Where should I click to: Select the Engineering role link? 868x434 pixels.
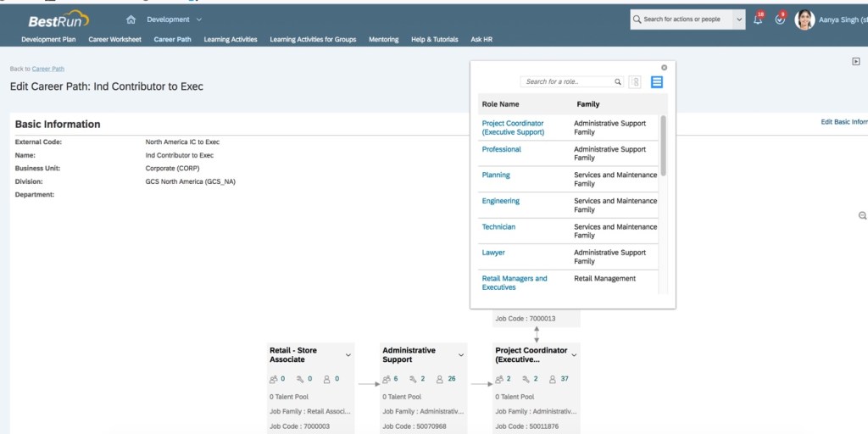[500, 201]
